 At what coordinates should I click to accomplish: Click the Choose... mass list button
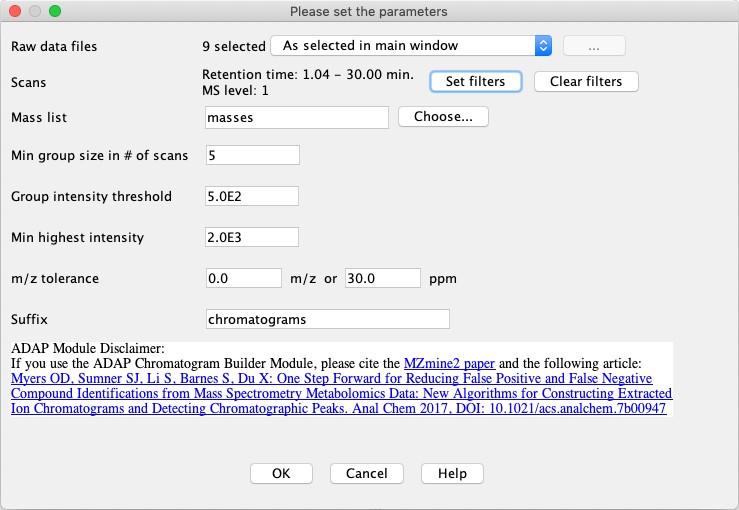click(x=443, y=117)
